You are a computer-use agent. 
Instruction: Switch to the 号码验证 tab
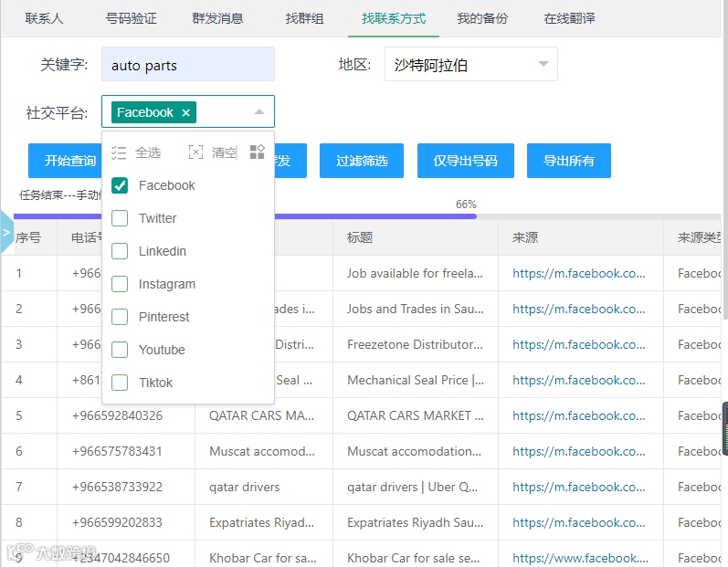tap(131, 18)
